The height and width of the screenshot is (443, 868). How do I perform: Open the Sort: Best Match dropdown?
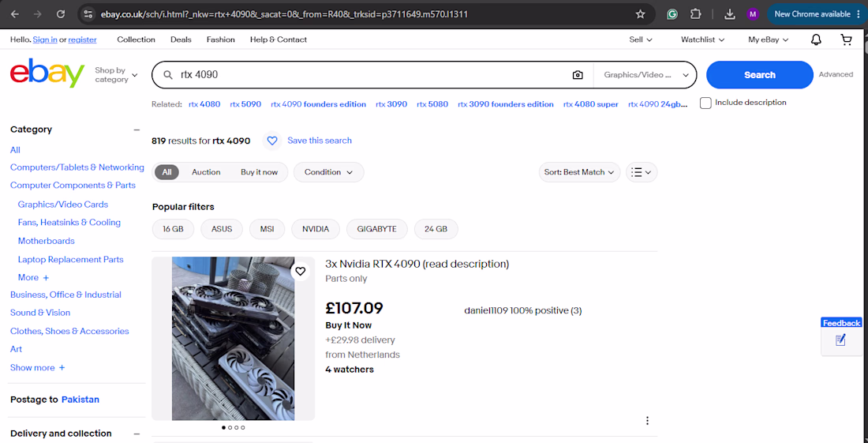[580, 172]
